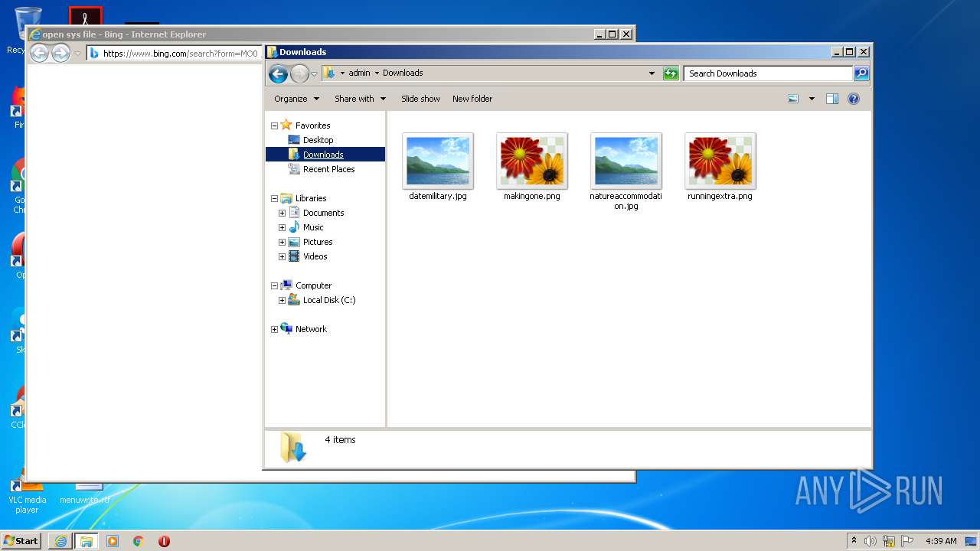This screenshot has width=980, height=551.
Task: Expand Videos library
Action: (x=282, y=256)
